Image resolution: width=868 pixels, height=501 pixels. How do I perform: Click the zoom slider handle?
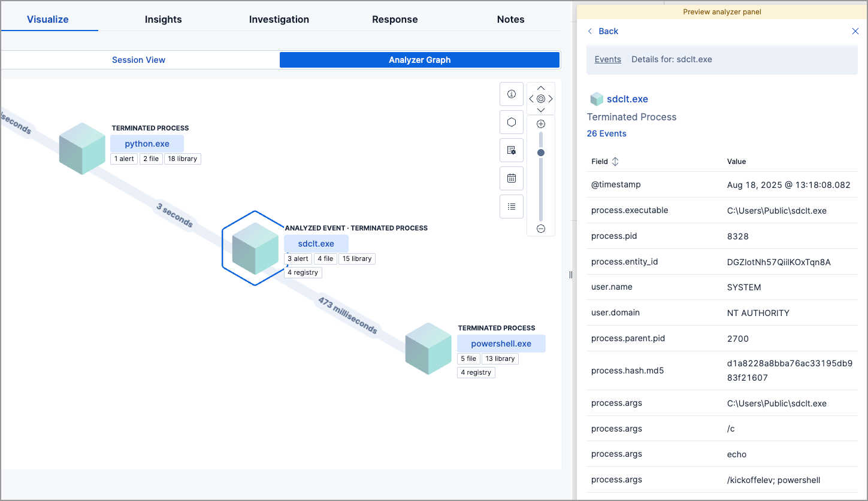coord(540,153)
